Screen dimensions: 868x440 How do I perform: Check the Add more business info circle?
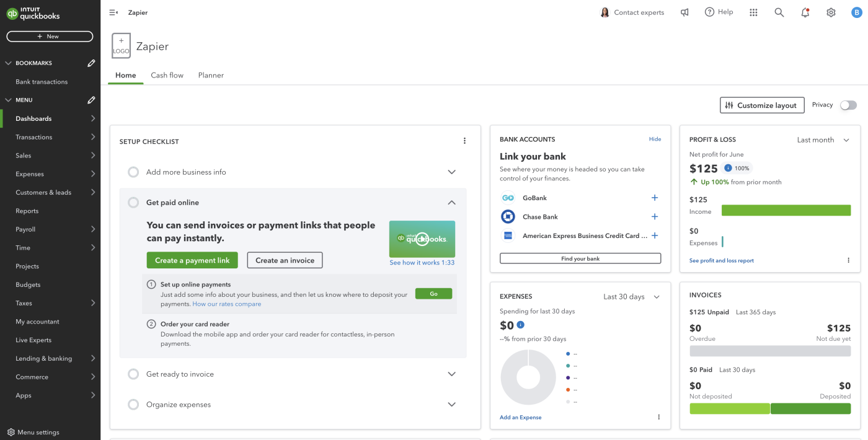[133, 172]
